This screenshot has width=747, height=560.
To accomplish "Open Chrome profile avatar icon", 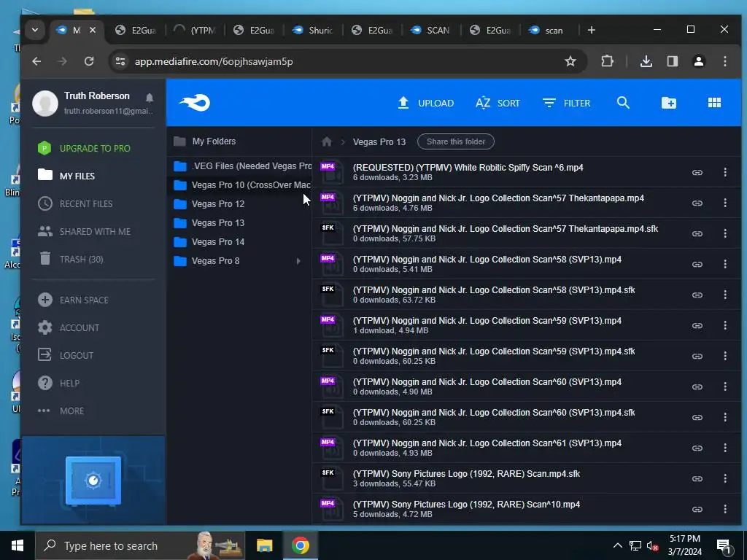I will pyautogui.click(x=699, y=61).
